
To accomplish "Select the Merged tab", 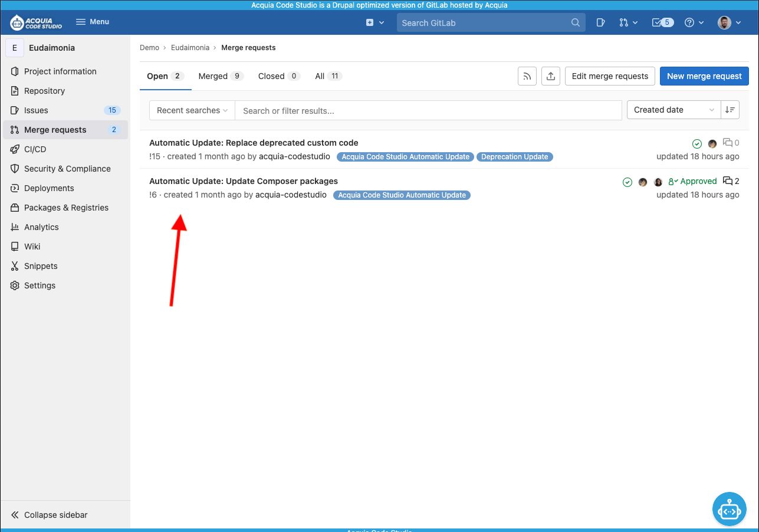I will click(221, 76).
